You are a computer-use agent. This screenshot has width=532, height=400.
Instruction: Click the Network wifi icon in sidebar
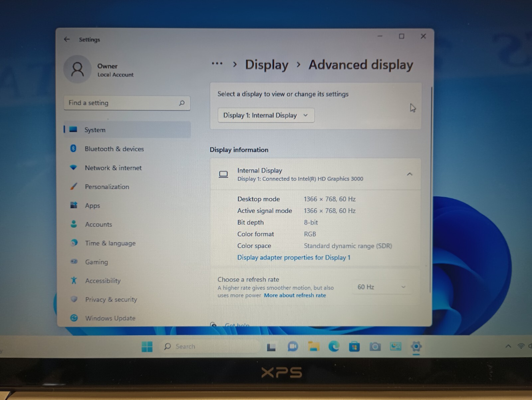click(73, 167)
